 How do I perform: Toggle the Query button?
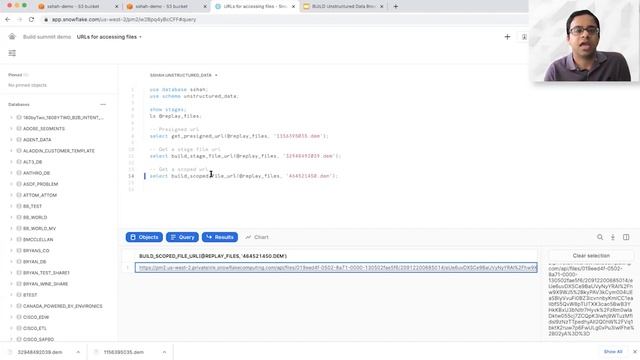coord(182,237)
